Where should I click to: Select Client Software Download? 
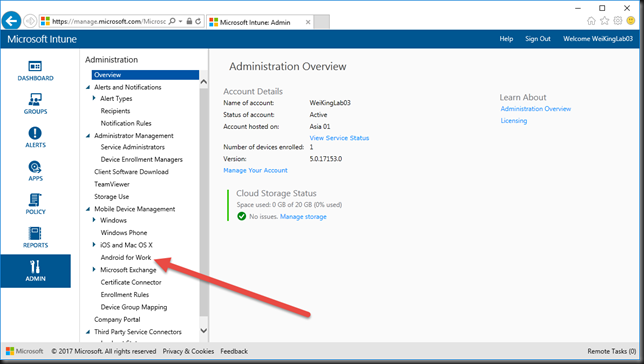point(131,172)
